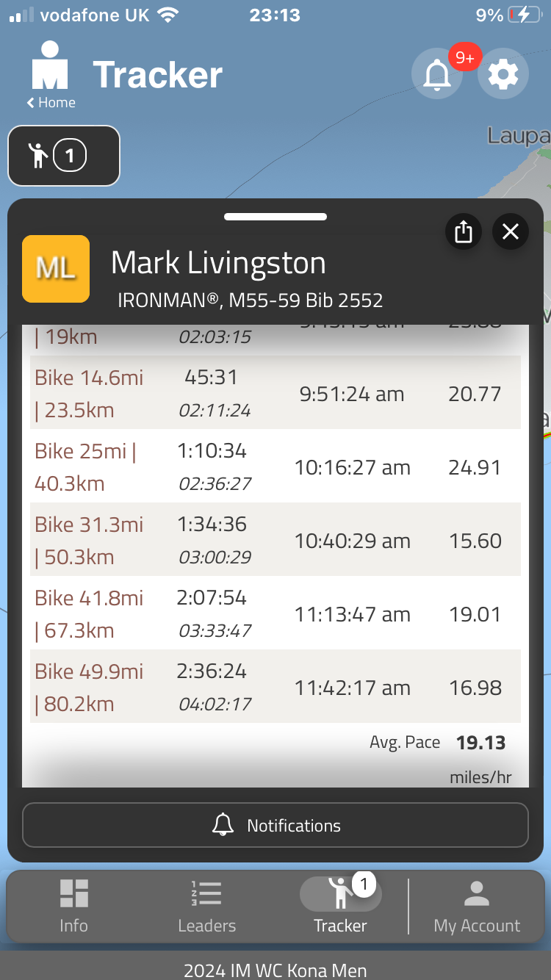Tap the 16.98 pace value

475,688
